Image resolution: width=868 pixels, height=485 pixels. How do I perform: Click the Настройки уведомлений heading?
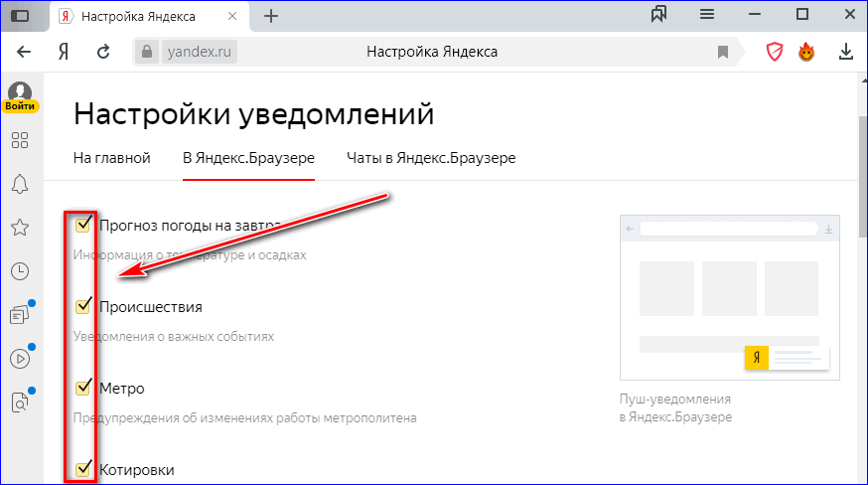tap(253, 114)
